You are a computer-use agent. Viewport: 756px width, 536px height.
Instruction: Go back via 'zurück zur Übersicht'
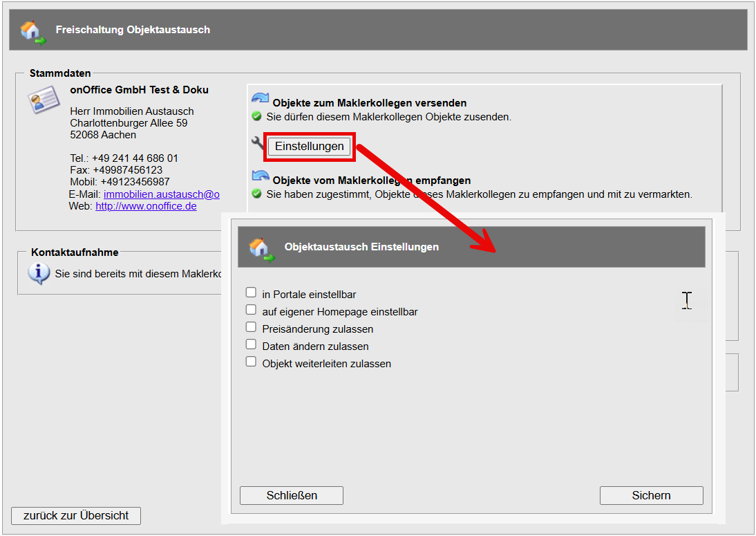click(x=76, y=516)
